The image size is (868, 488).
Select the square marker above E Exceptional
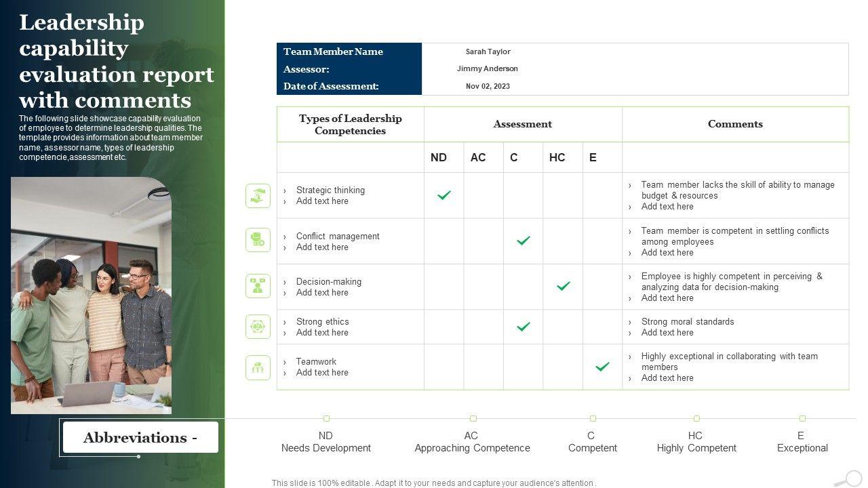(x=802, y=419)
